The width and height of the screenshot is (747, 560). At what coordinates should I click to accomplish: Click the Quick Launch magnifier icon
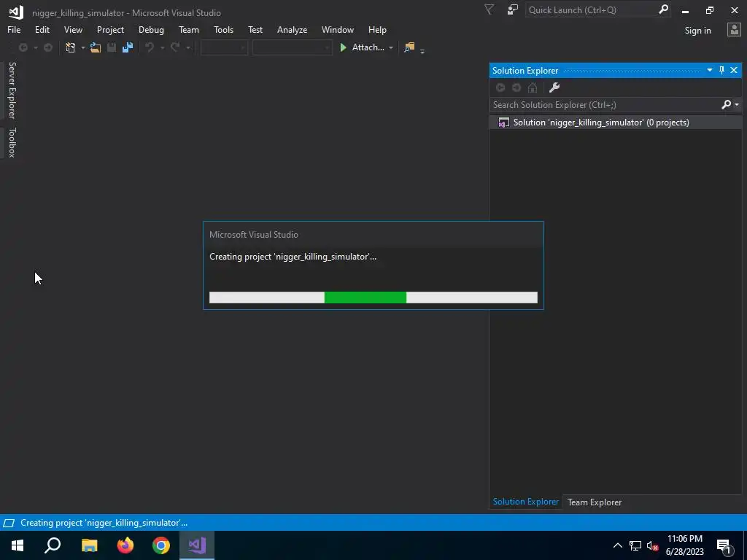coord(663,9)
